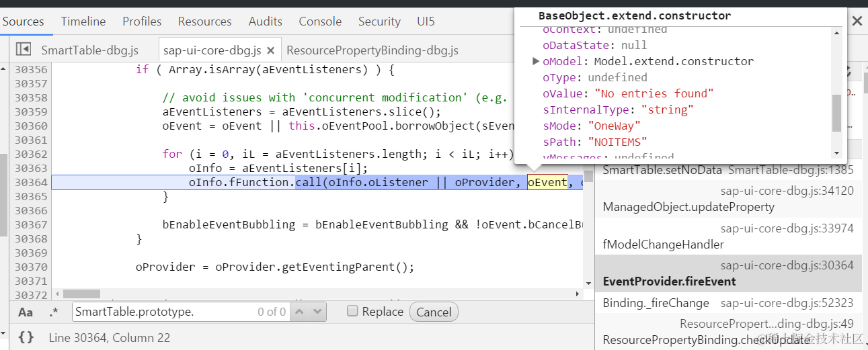
Task: Click the popup vertical scrollbar thumb
Action: [836, 113]
